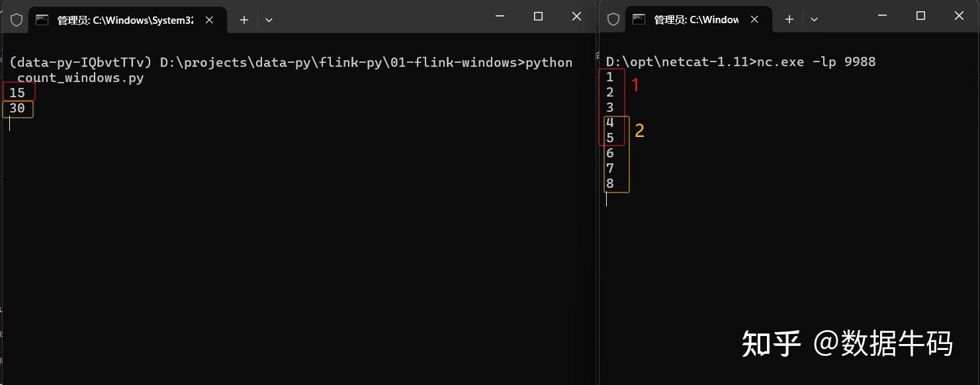980x385 pixels.
Task: Maximize the Python flink terminal window
Action: point(538,16)
